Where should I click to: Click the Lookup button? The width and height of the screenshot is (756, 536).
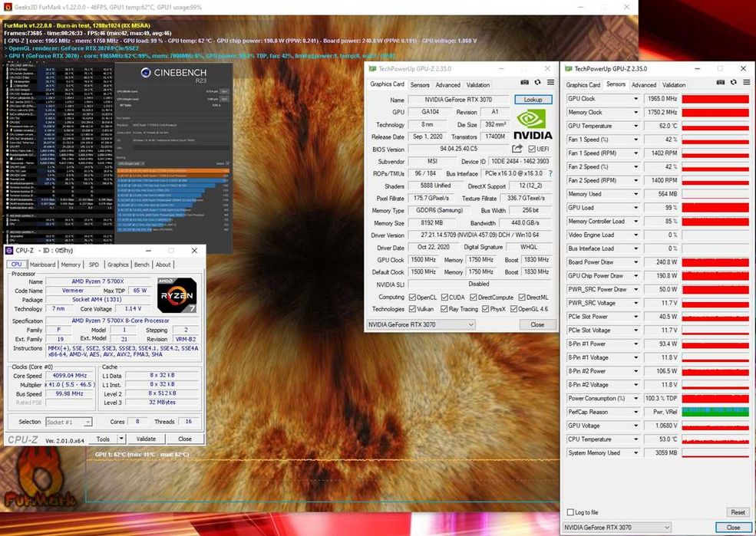click(533, 100)
